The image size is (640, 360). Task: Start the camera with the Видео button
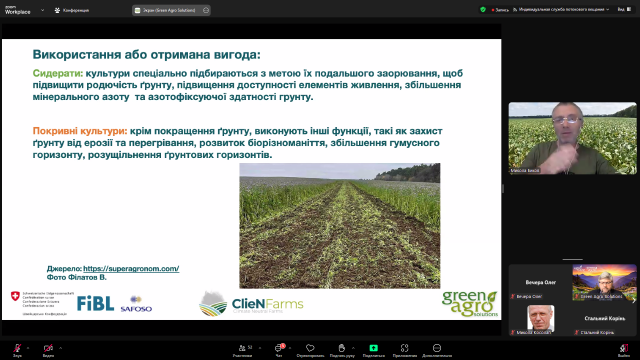(48, 350)
